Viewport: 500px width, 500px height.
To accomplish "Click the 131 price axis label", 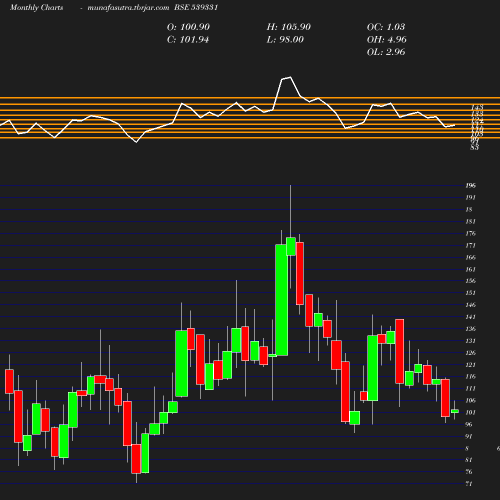I will [471, 341].
